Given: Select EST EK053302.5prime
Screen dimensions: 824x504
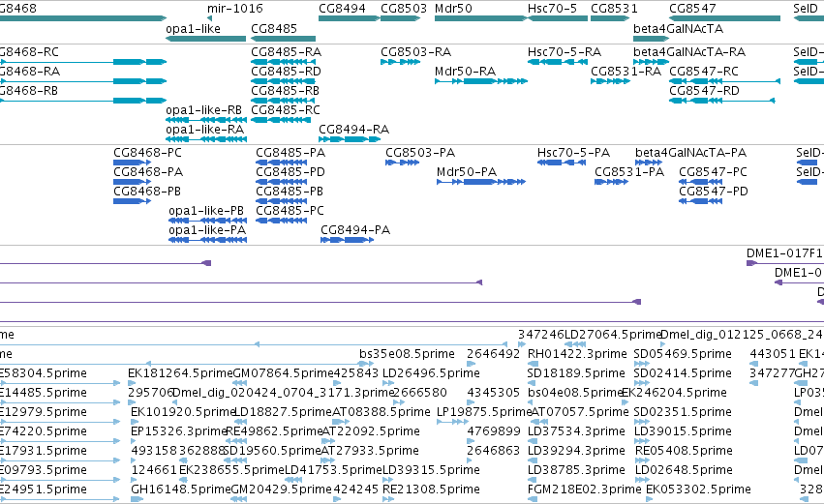Looking at the screenshot, I should point(698,489).
